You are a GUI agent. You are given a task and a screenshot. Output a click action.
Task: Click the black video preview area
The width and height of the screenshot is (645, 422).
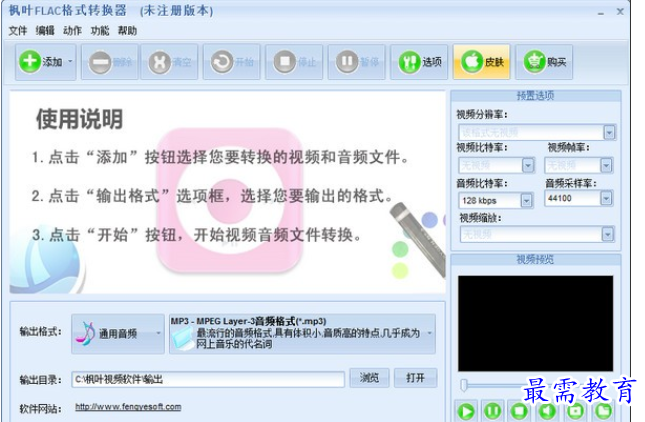[x=536, y=324]
